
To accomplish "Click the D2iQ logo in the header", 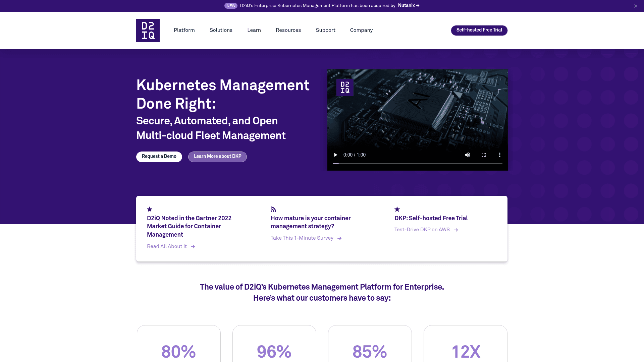I will tap(148, 30).
